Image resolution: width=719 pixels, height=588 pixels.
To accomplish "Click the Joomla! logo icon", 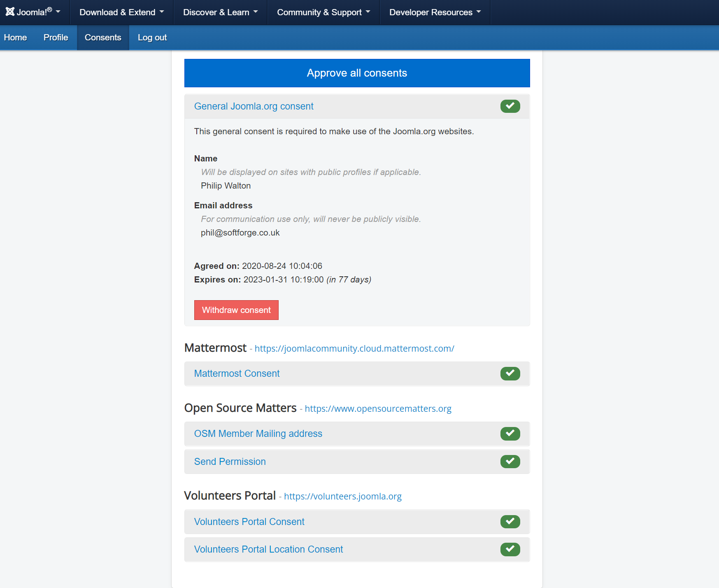I will click(x=10, y=12).
